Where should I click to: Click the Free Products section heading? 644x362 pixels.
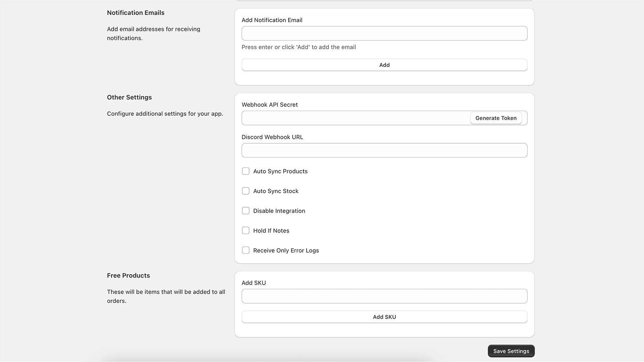click(x=128, y=276)
